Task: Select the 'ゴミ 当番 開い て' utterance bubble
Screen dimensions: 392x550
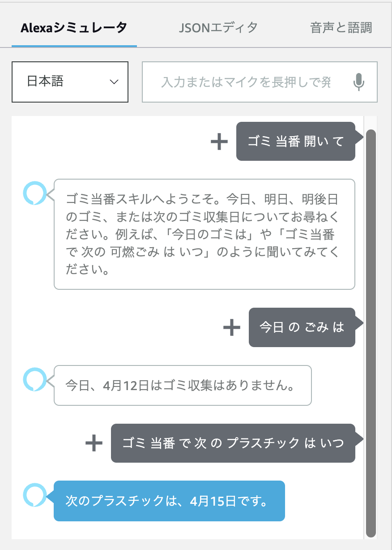Action: coord(296,142)
